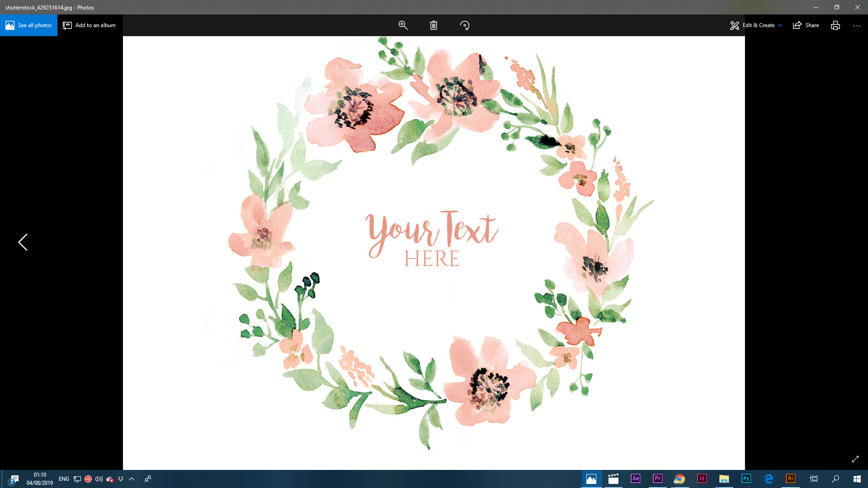
Task: Open Premiere Pro from the taskbar
Action: (657, 479)
